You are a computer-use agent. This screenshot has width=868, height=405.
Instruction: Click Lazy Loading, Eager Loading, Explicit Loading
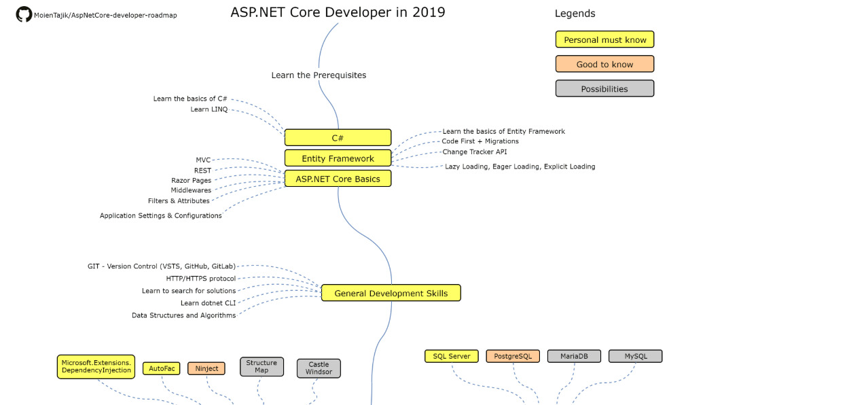[x=520, y=166]
